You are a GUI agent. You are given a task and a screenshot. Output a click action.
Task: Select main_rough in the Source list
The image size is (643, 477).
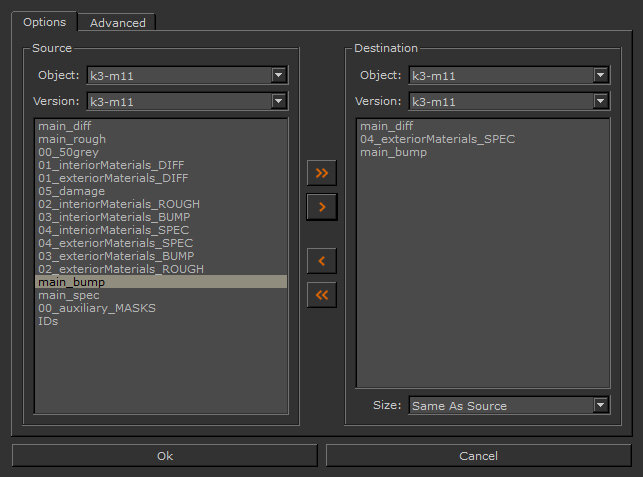click(x=72, y=139)
